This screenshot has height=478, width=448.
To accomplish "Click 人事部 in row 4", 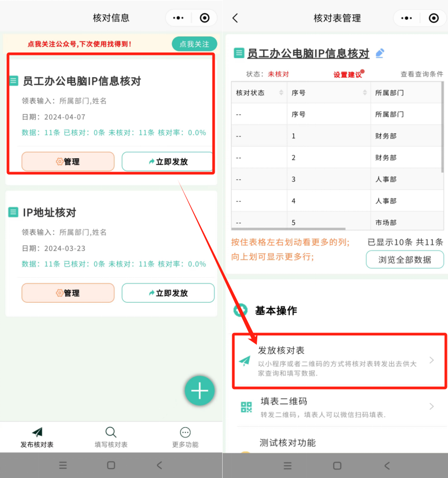I will (386, 201).
